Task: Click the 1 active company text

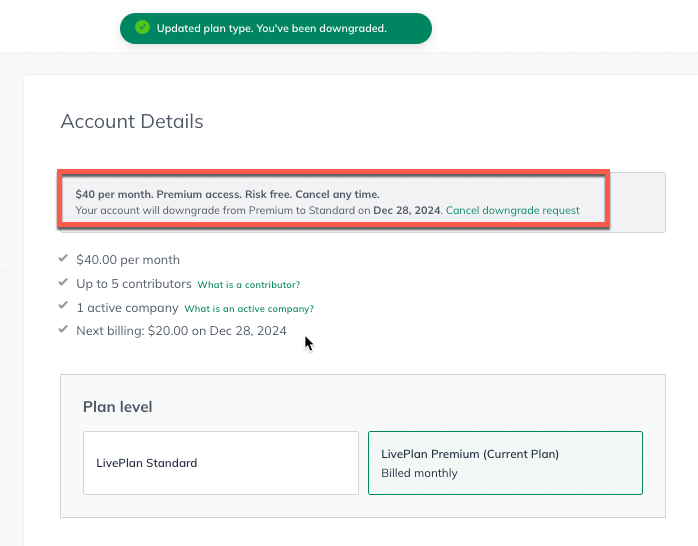Action: 127,308
